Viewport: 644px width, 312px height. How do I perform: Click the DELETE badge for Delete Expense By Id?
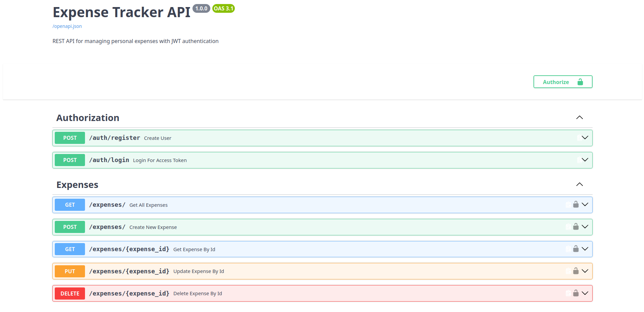[70, 294]
